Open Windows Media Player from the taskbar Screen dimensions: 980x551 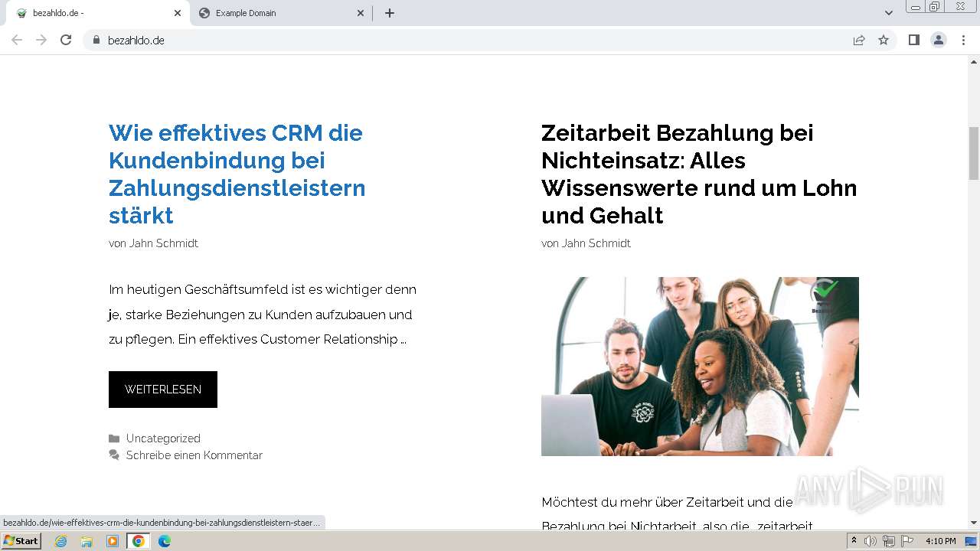[113, 541]
